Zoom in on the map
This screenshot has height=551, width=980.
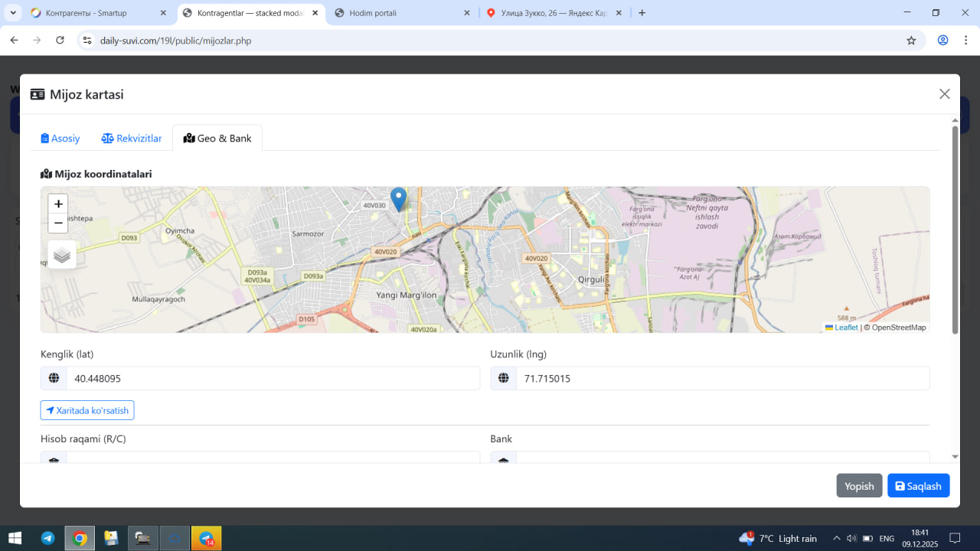click(x=58, y=204)
